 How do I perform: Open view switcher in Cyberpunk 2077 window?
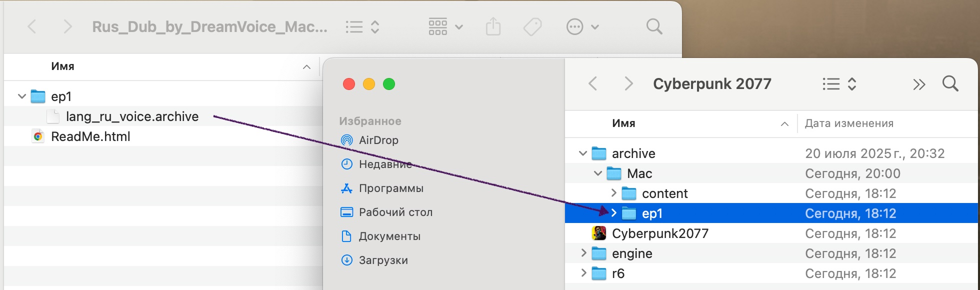click(840, 83)
